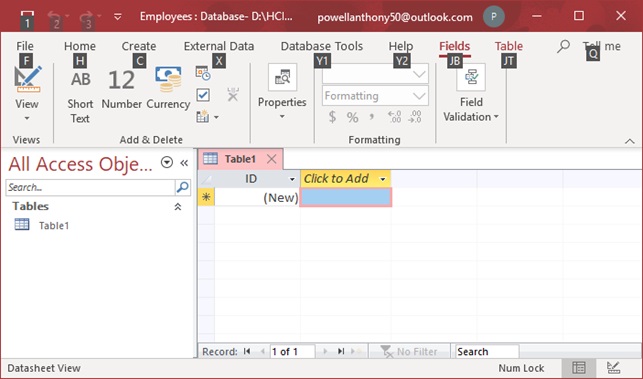Viewport: 643px width, 379px height.
Task: Open the File tab
Action: 25,46
